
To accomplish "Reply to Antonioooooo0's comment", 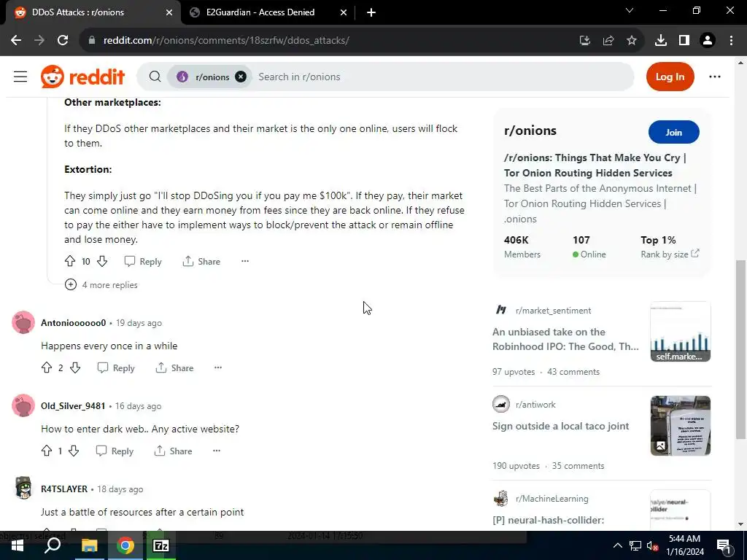I will tap(116, 367).
